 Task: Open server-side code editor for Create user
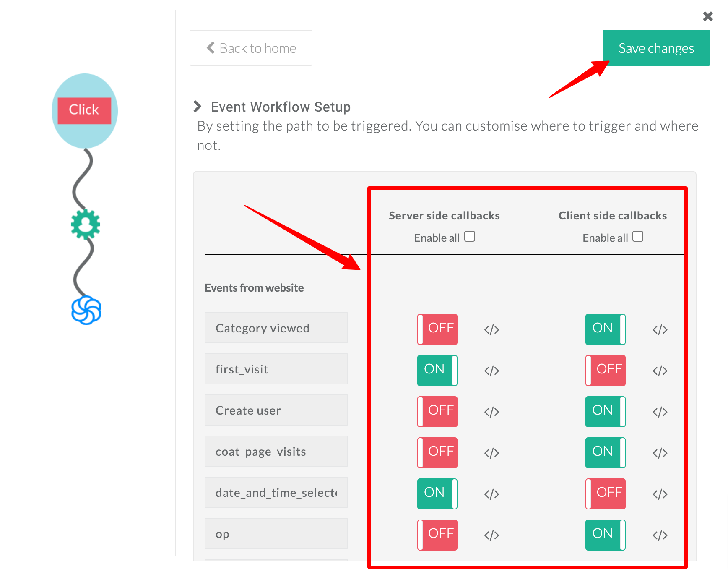coord(491,412)
